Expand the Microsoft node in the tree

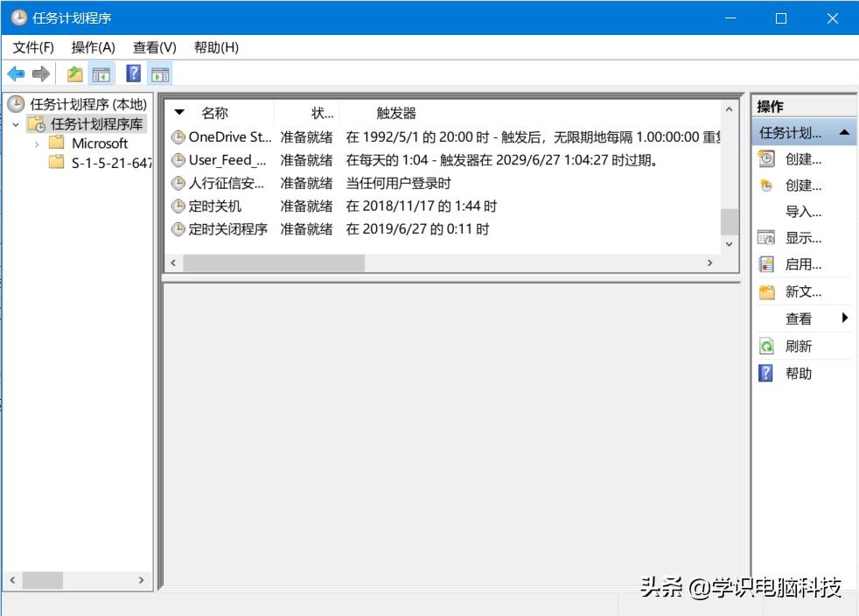(36, 143)
